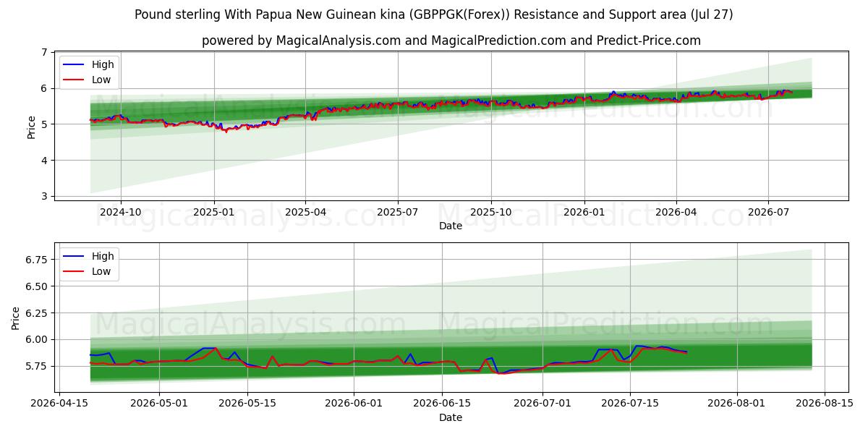Click the 'Date' x-axis label of top chart
The image size is (868, 434).
tap(451, 226)
